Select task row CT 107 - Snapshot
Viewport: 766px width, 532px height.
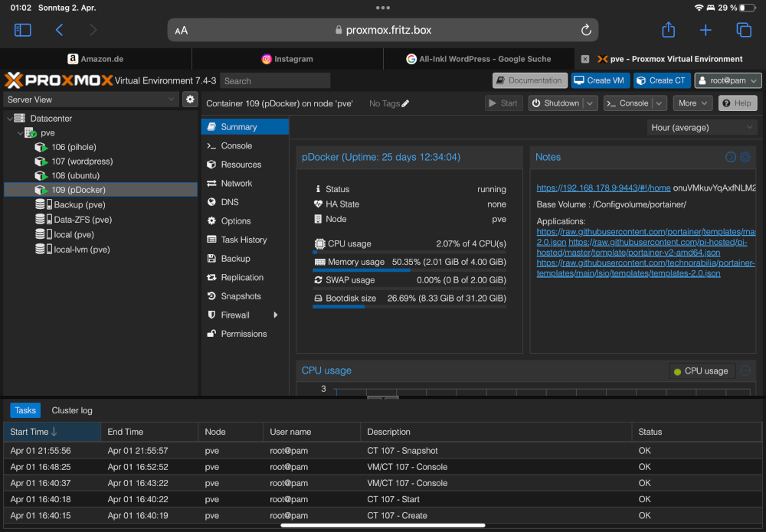383,451
